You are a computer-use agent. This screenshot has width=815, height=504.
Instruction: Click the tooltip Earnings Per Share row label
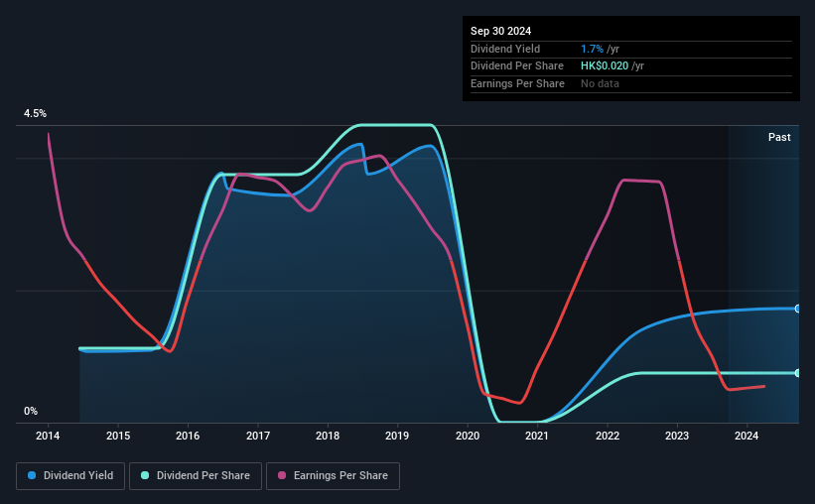[x=517, y=83]
